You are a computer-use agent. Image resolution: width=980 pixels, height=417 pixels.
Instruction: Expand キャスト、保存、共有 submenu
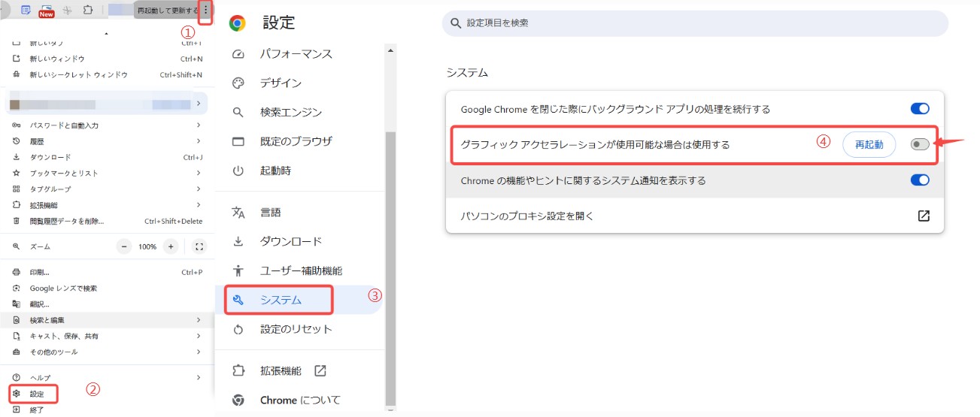click(199, 336)
